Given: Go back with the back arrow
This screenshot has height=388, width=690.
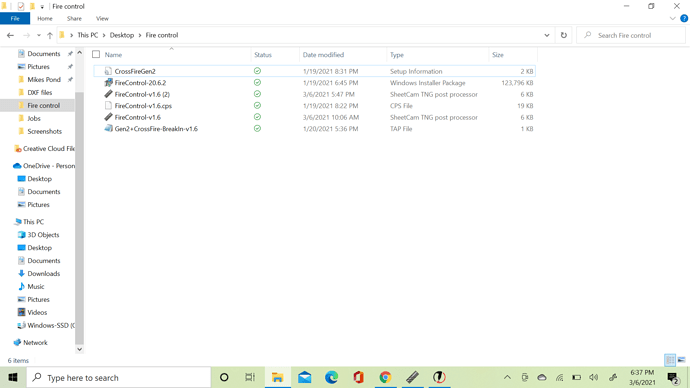Looking at the screenshot, I should (10, 35).
